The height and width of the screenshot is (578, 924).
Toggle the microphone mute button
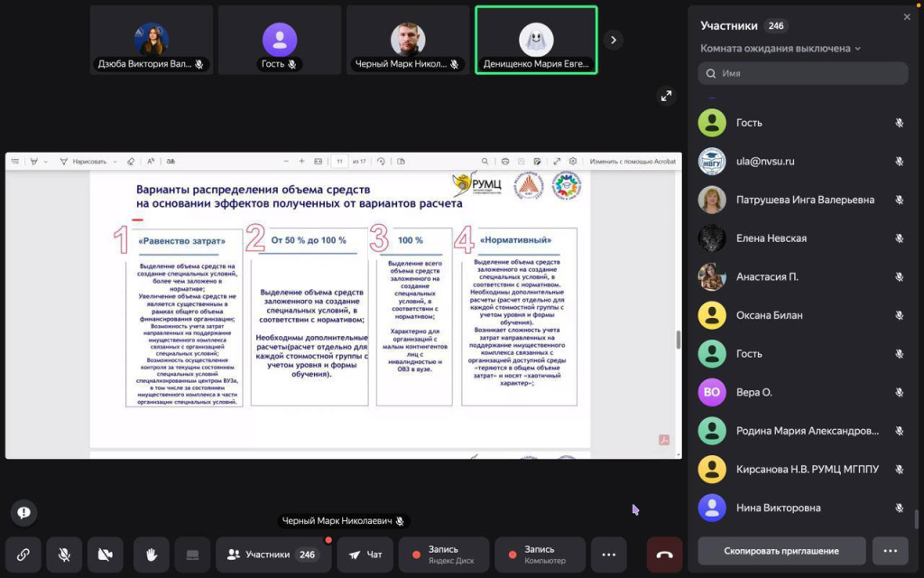(x=65, y=555)
